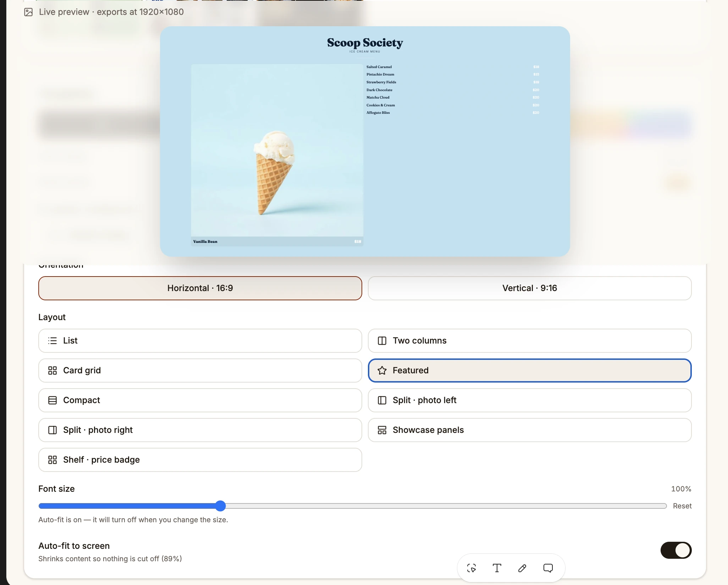Click the Split photo right icon
728x585 pixels.
click(53, 430)
